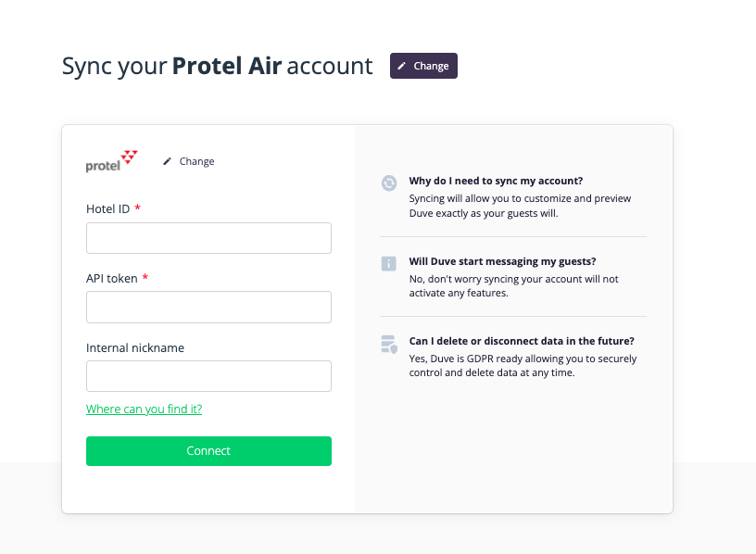This screenshot has width=756, height=554.
Task: Click the Internal nickname label
Action: [135, 347]
